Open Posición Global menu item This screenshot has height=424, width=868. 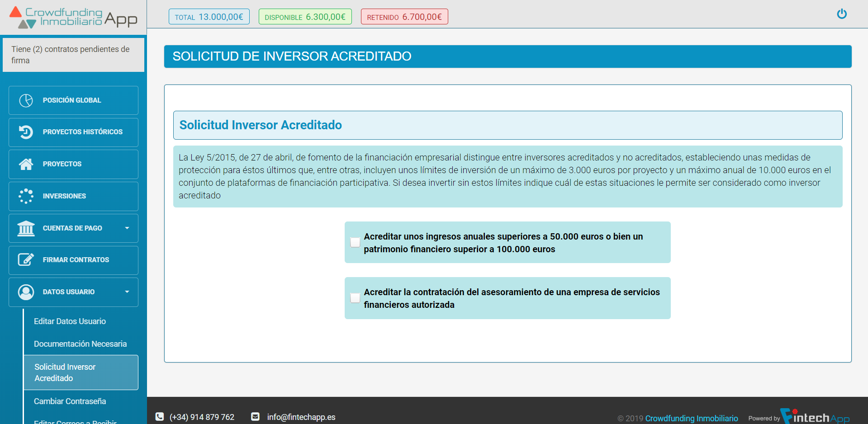[x=73, y=100]
